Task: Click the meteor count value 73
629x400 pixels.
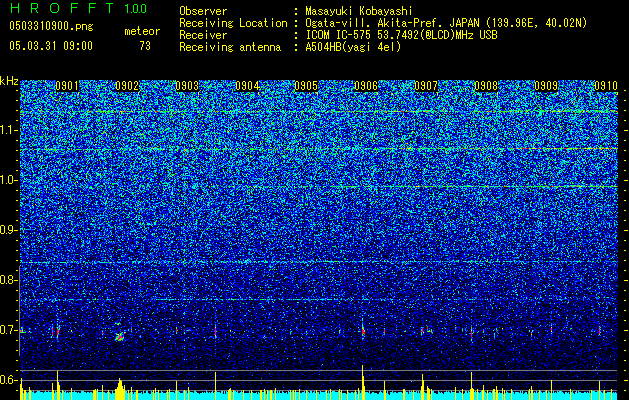Action: pos(145,46)
